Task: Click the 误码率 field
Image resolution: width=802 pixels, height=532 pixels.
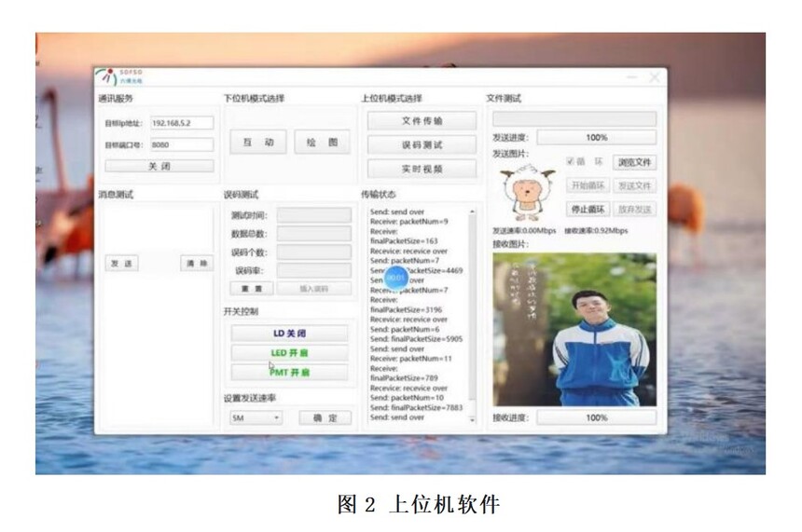Action: (x=314, y=270)
